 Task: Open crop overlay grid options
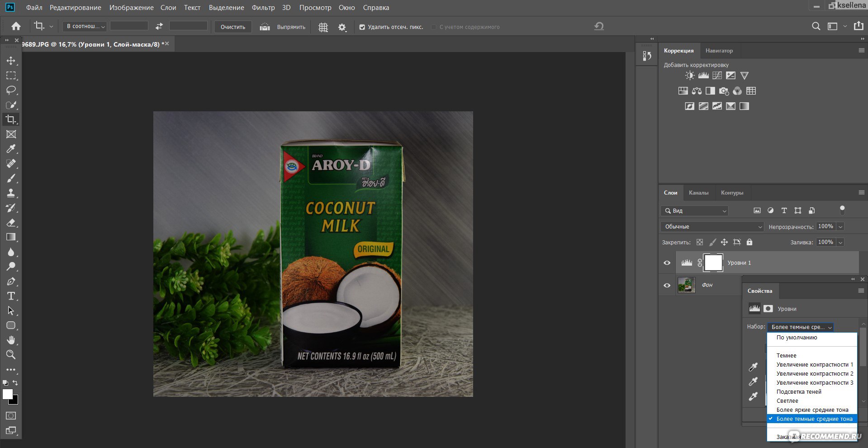pos(323,27)
